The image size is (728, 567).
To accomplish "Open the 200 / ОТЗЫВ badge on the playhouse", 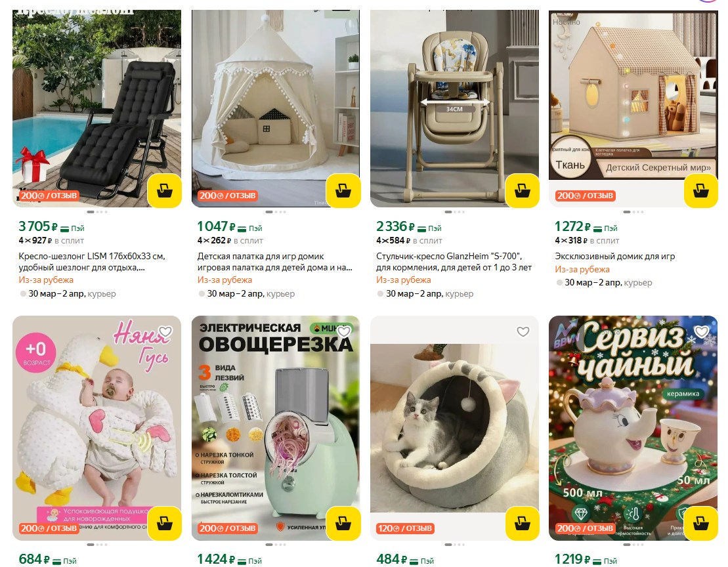I will [585, 196].
